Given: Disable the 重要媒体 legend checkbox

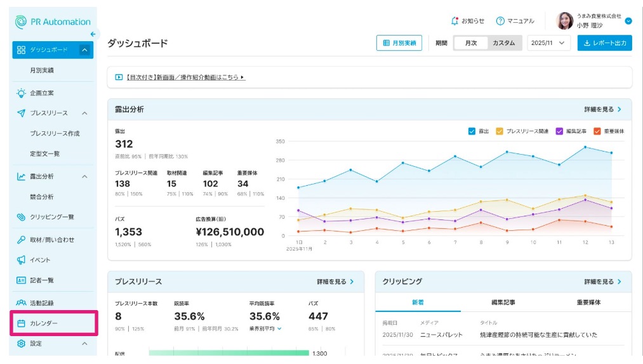Looking at the screenshot, I should tap(597, 131).
